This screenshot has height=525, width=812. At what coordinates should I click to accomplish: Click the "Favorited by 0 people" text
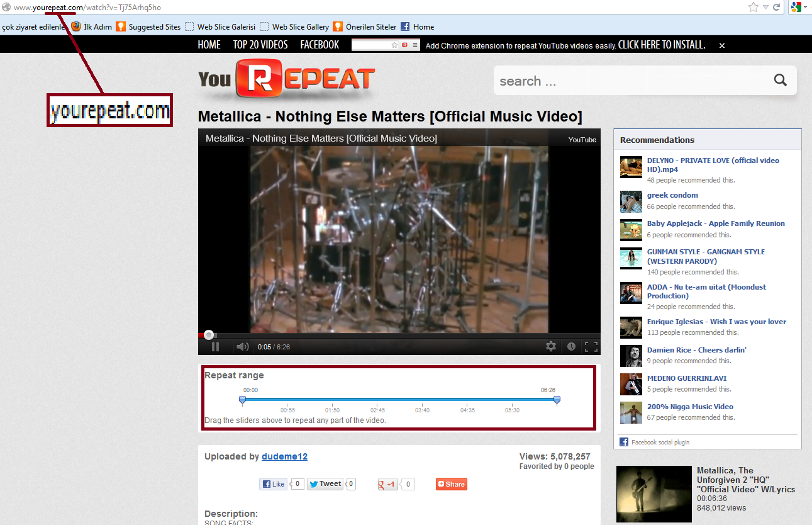pos(557,466)
